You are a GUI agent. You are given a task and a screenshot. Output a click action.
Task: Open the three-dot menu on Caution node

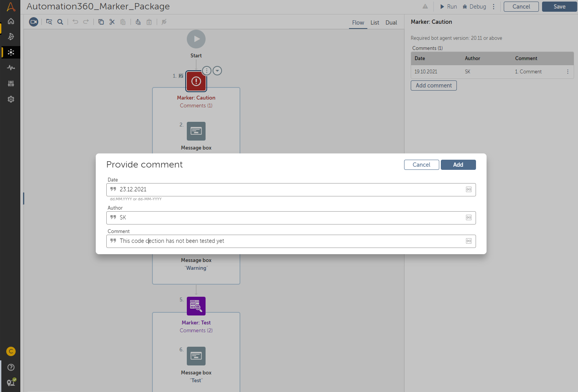(207, 71)
